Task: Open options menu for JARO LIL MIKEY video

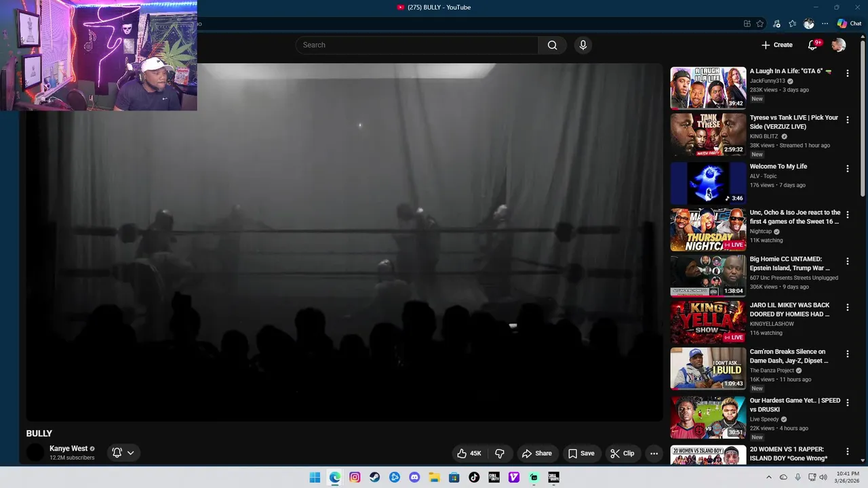Action: pos(847,308)
